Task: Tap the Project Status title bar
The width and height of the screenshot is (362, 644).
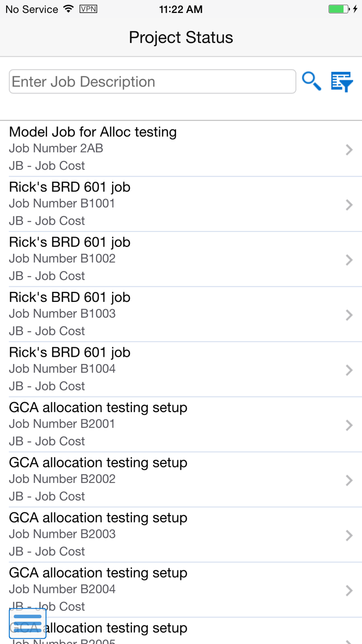Action: pyautogui.click(x=180, y=37)
